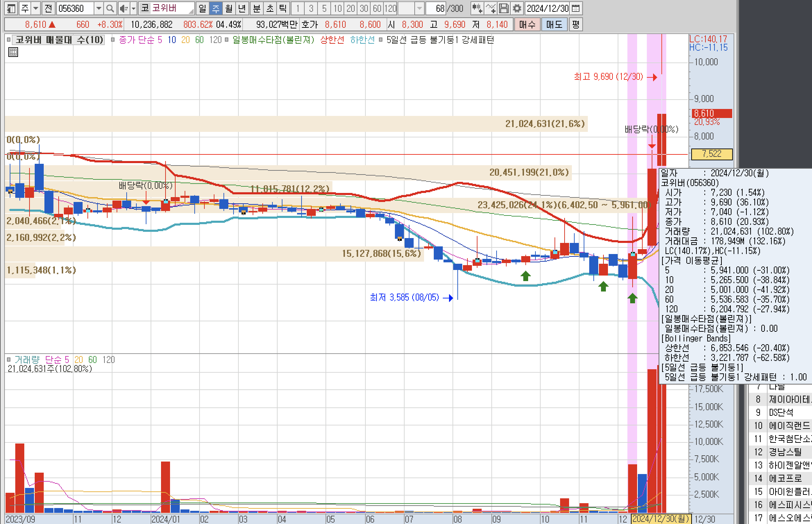Viewport: 812px width, 524px height.
Task: Click the add candlestick chart icon
Action: [477, 8]
